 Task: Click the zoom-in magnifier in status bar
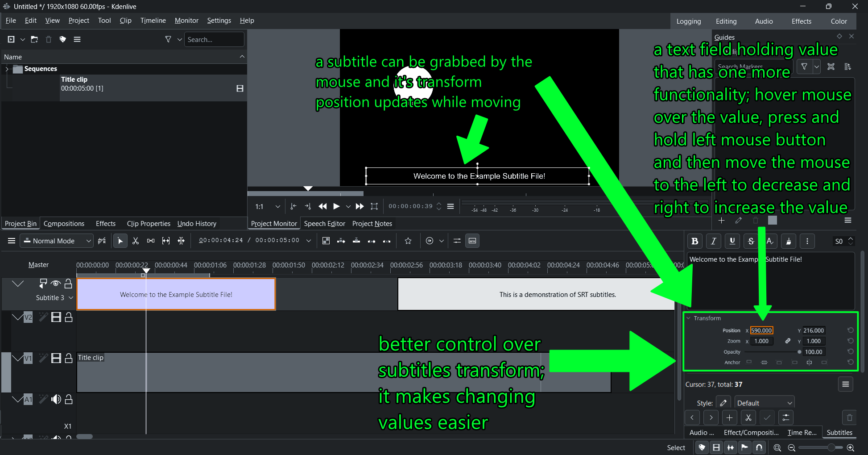tap(850, 447)
